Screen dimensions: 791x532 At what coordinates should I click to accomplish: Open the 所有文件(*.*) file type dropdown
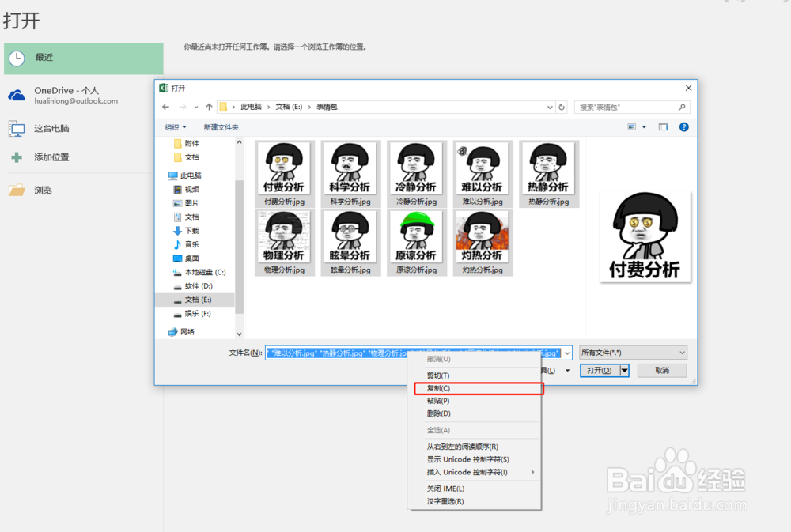click(633, 353)
